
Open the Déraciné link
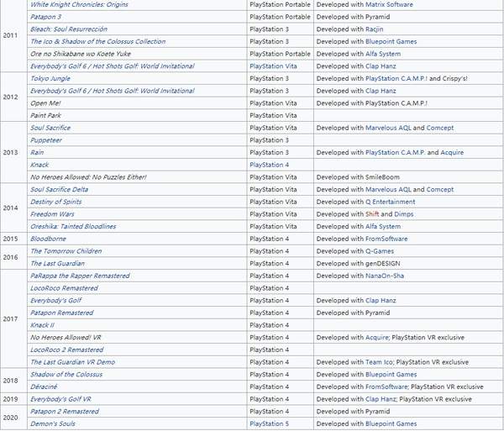click(44, 386)
